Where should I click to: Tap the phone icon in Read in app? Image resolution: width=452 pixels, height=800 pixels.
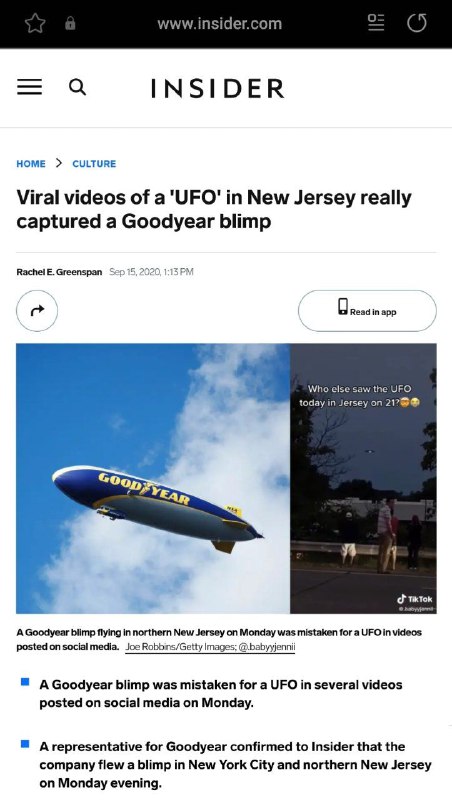click(x=343, y=306)
